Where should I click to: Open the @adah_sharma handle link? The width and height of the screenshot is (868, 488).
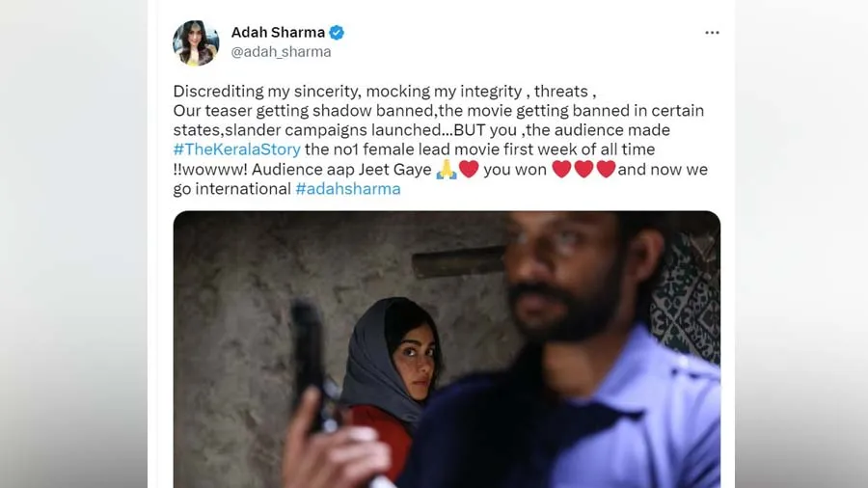pos(281,52)
